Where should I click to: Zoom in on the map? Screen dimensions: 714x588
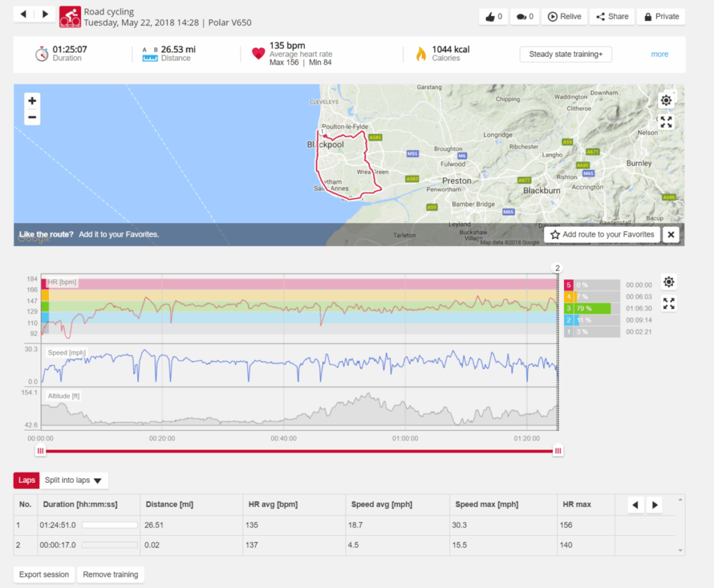click(x=32, y=101)
